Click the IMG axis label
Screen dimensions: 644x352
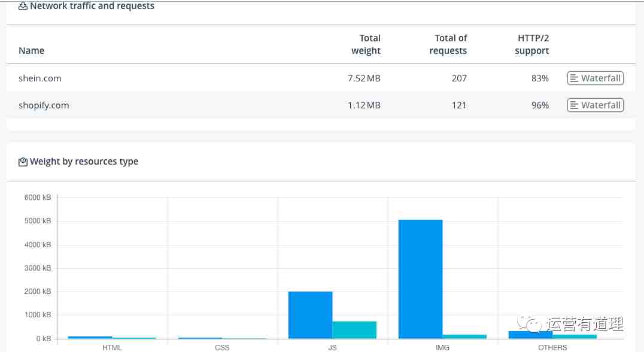point(442,347)
